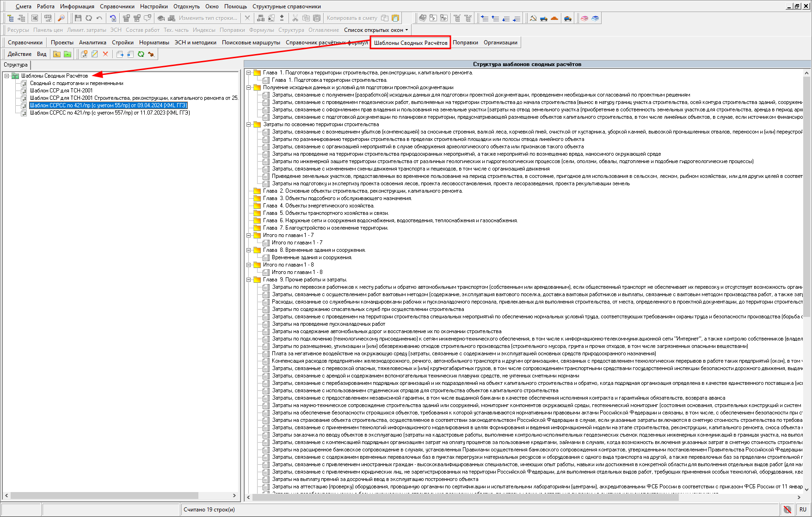This screenshot has width=812, height=517.
Task: Click the blue truck machinery icon
Action: 544,18
